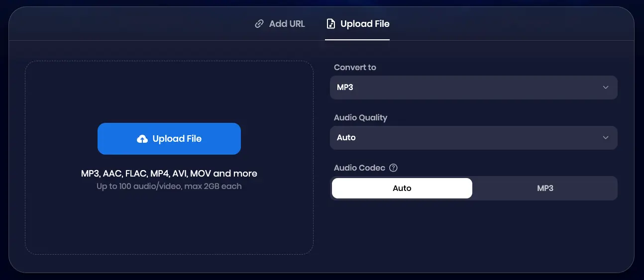Open the Convert to format dropdown
This screenshot has height=280, width=644.
(x=473, y=88)
